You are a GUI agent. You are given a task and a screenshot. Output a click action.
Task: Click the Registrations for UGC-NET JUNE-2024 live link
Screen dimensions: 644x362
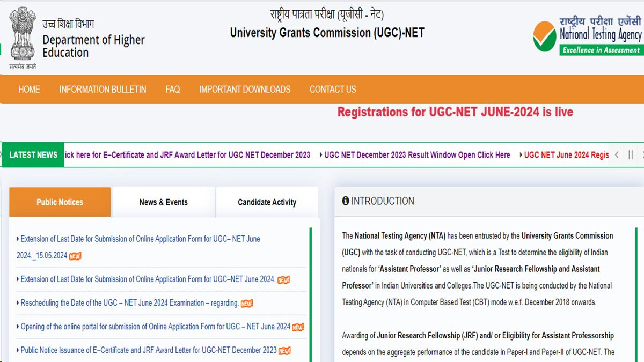click(x=455, y=112)
